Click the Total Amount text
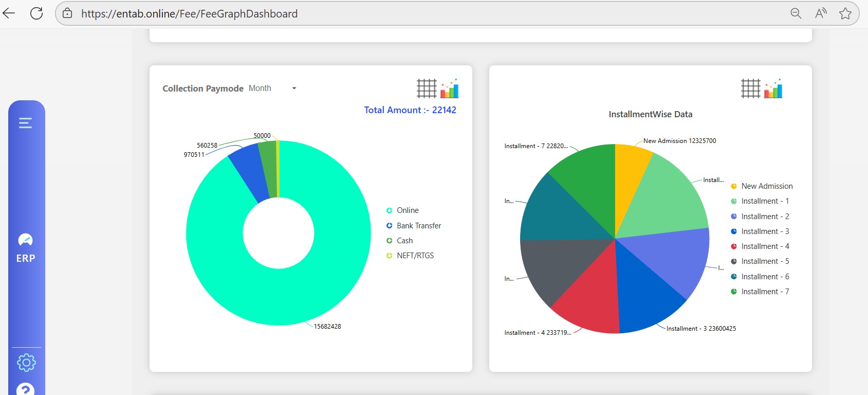The image size is (868, 395). point(410,110)
